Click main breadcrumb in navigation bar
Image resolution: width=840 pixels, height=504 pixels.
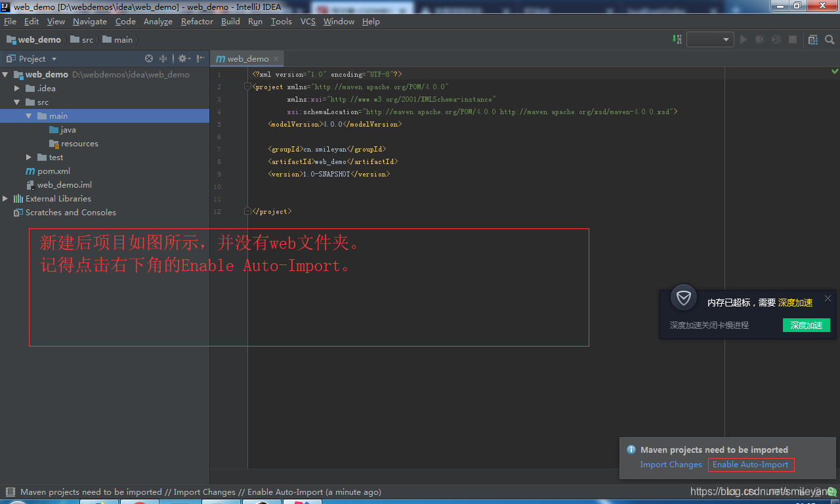tap(117, 39)
